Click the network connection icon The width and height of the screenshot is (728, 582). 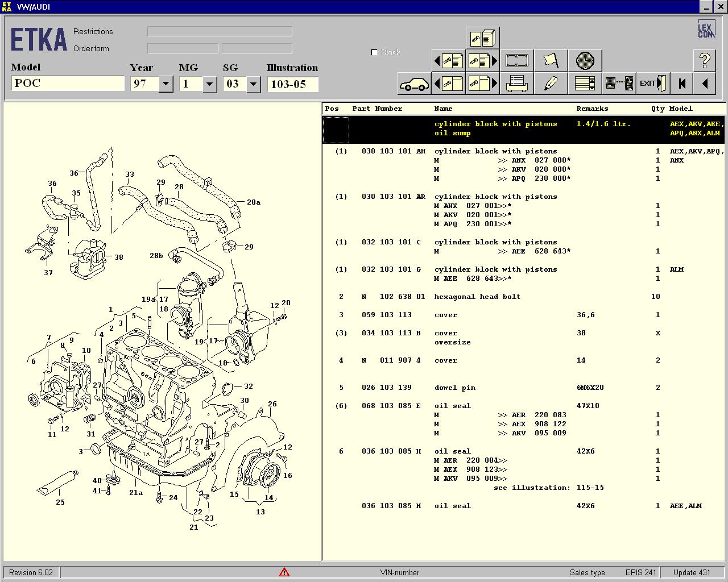pos(619,84)
